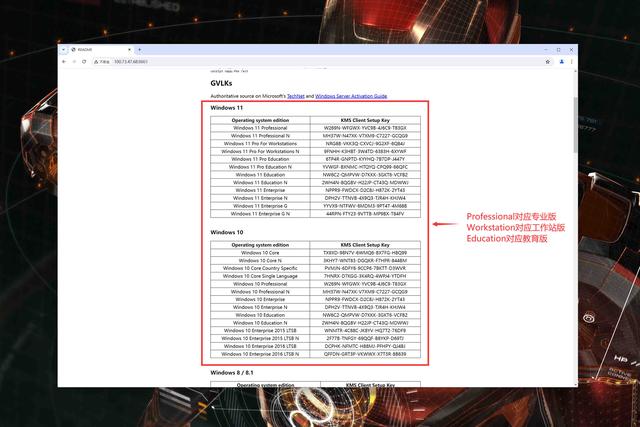Viewport: 640px width, 427px height.
Task: Click the Windows 8 / 8.1 section heading
Action: (232, 373)
